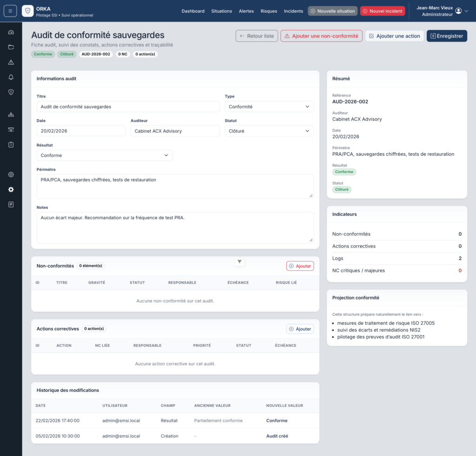Go to Incidents in top navigation
The width and height of the screenshot is (476, 456).
pyautogui.click(x=294, y=11)
